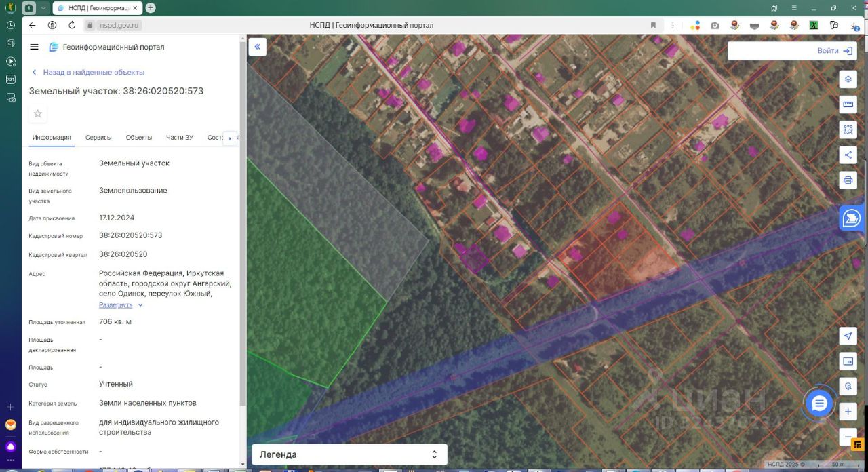Open the browser main menu
This screenshot has height=472, width=868.
click(795, 8)
